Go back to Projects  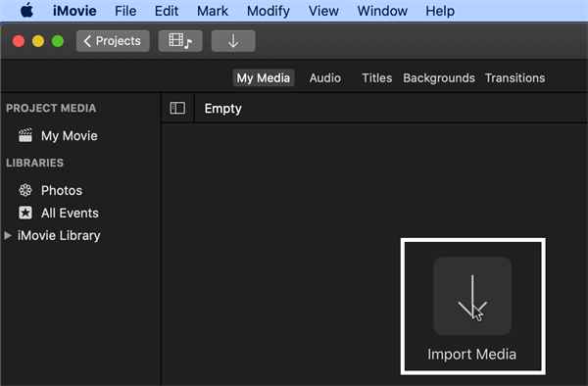[x=113, y=41]
